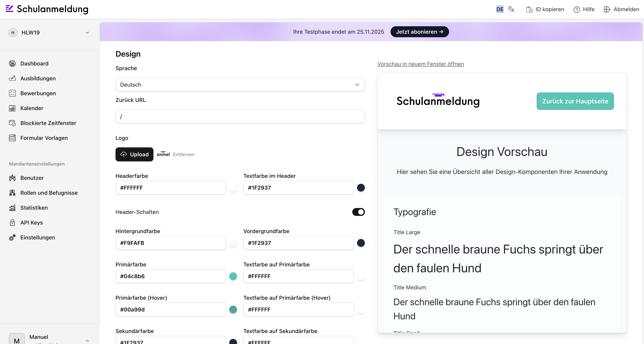Viewport: 644px width, 344px height.
Task: Open Formular Vorlagen
Action: pos(44,138)
